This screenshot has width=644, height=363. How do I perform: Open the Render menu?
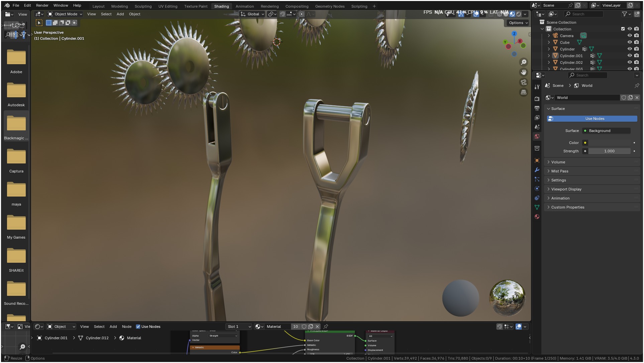point(42,5)
